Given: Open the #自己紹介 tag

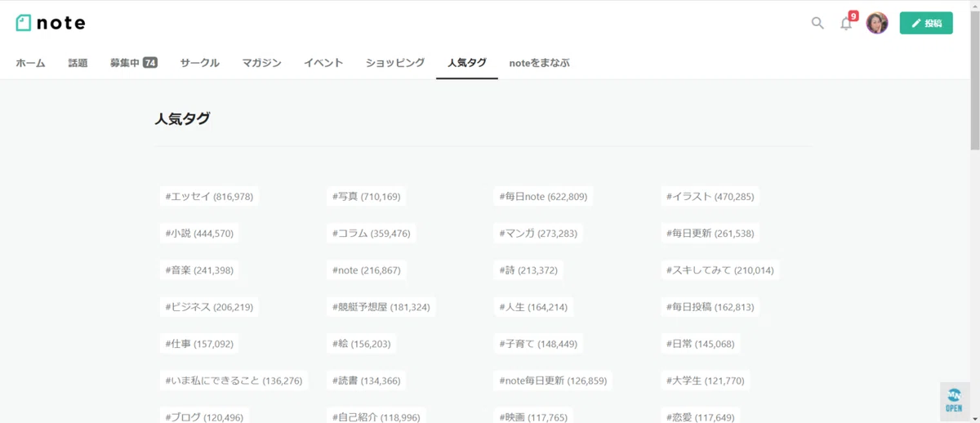Looking at the screenshot, I should tap(376, 416).
